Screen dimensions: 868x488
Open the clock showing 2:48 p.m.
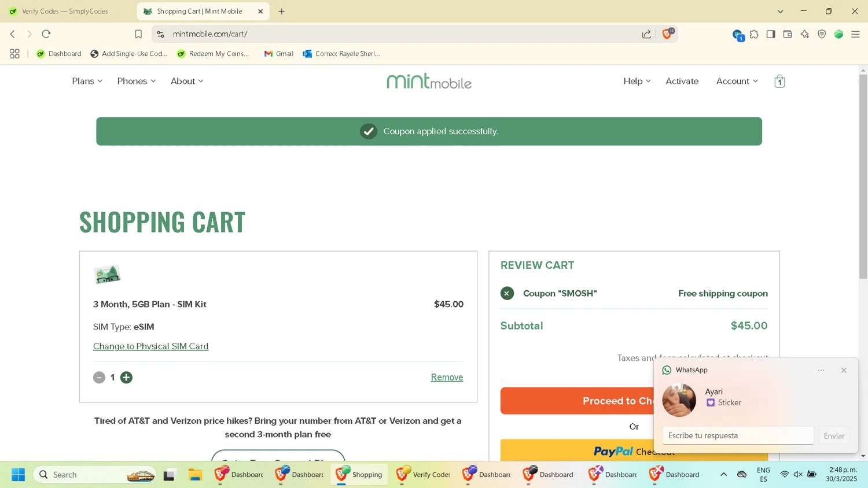841,474
